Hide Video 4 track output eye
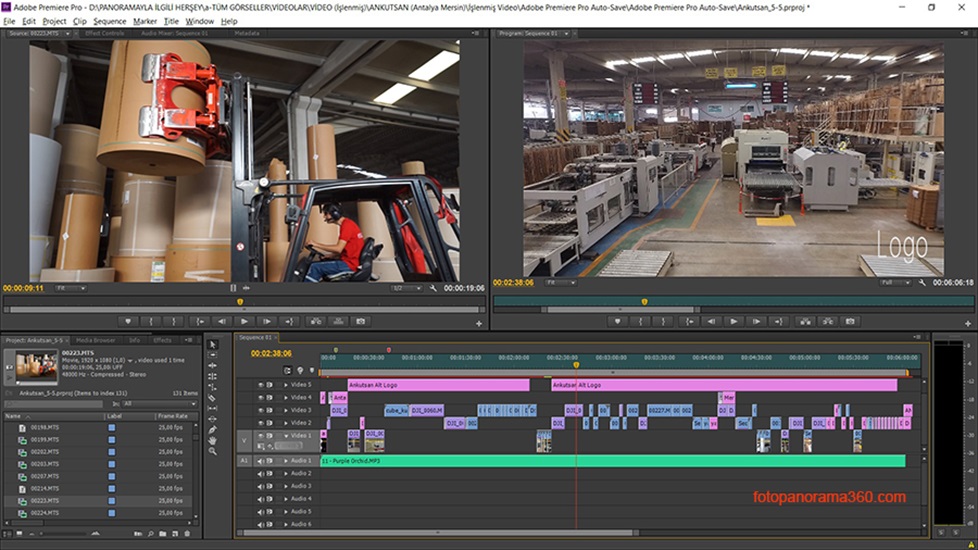The image size is (978, 550). [261, 397]
